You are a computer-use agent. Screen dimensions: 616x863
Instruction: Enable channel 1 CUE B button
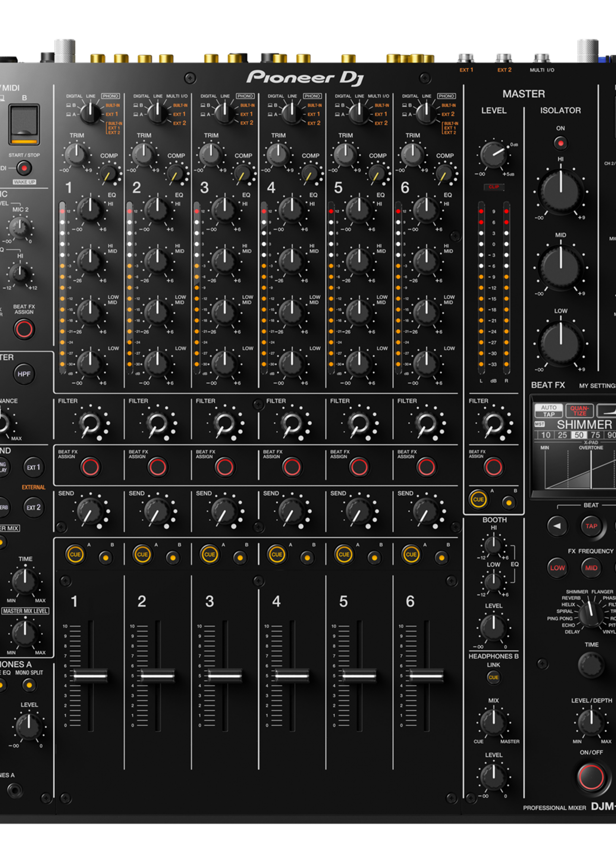pos(106,558)
